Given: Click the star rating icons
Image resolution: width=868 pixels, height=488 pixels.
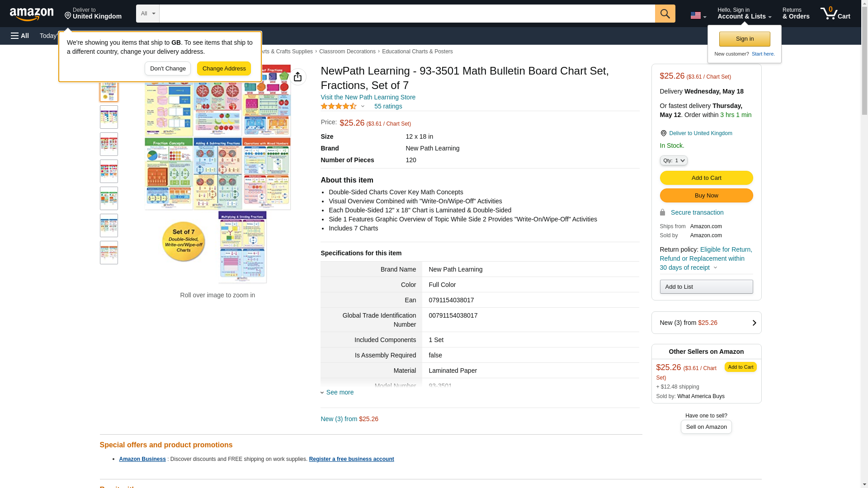Looking at the screenshot, I should [x=339, y=106].
